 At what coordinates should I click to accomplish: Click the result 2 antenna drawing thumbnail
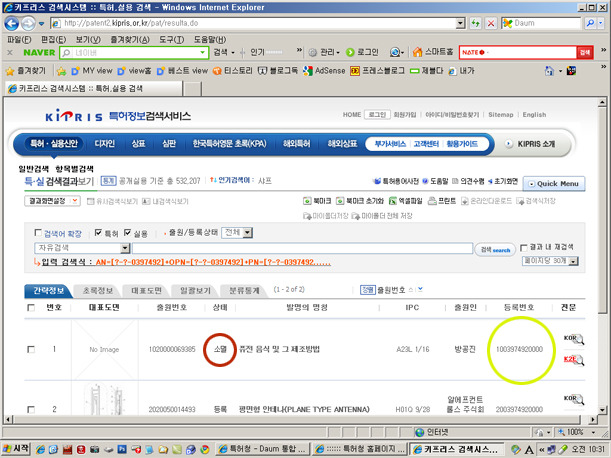(104, 398)
